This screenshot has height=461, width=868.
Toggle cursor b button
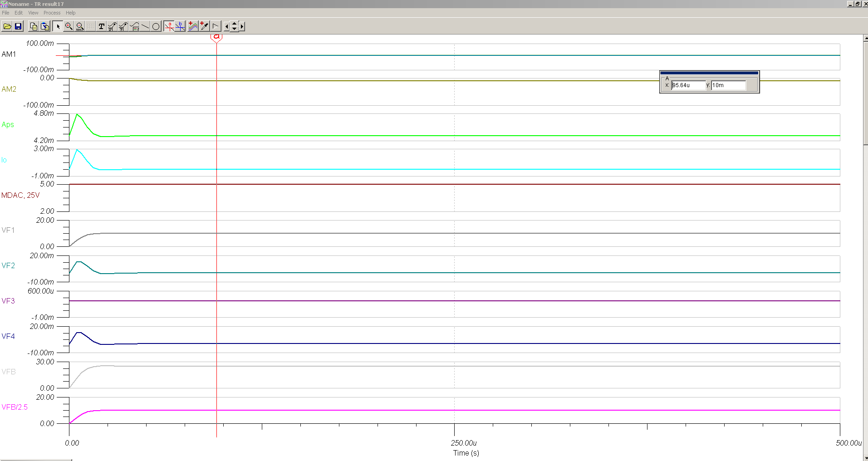(180, 26)
